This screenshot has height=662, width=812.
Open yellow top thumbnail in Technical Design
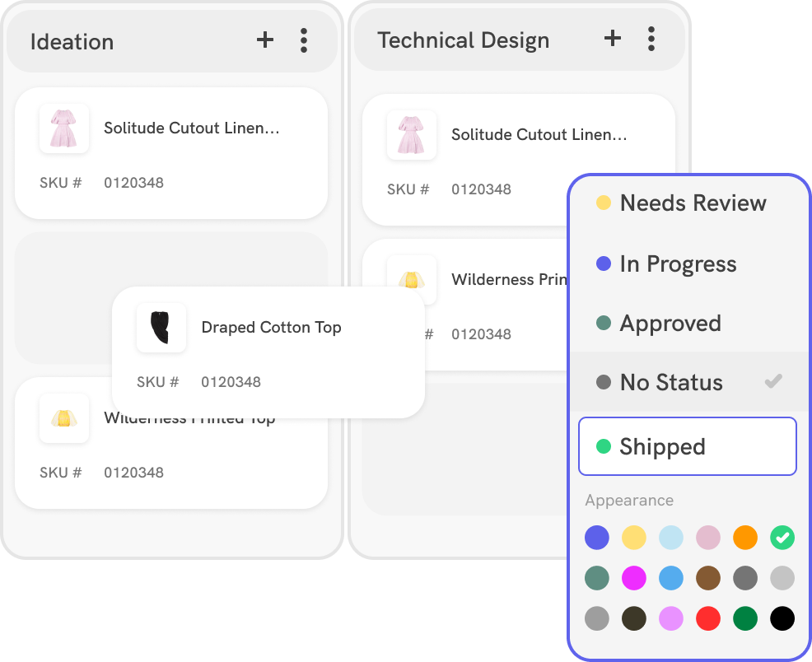[x=412, y=280]
